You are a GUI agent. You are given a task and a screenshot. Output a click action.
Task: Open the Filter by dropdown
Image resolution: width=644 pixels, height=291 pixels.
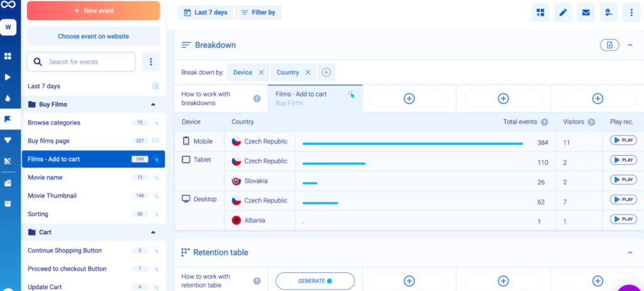click(x=258, y=13)
